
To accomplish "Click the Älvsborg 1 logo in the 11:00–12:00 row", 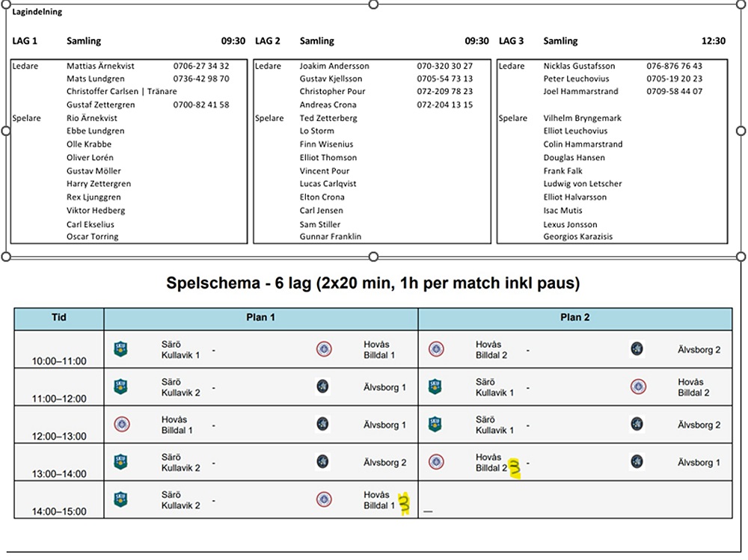I will pyautogui.click(x=322, y=387).
